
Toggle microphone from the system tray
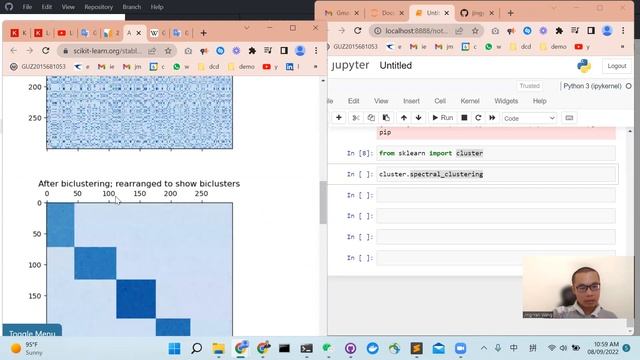(498, 348)
